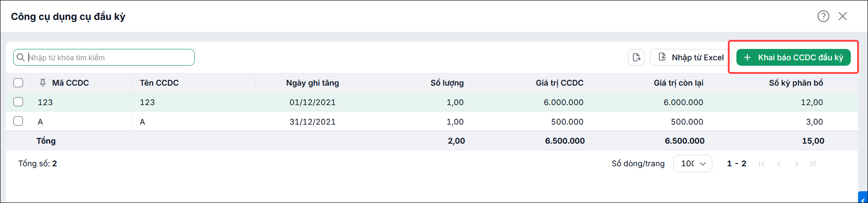Image resolution: width=868 pixels, height=203 pixels.
Task: Click the Nhập từ Excel button
Action: pos(691,58)
